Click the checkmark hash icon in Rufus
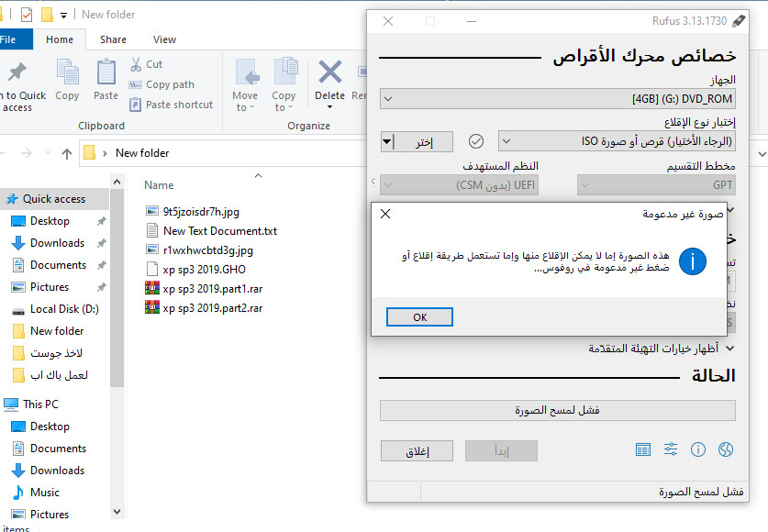Image resolution: width=768 pixels, height=532 pixels. pos(476,141)
